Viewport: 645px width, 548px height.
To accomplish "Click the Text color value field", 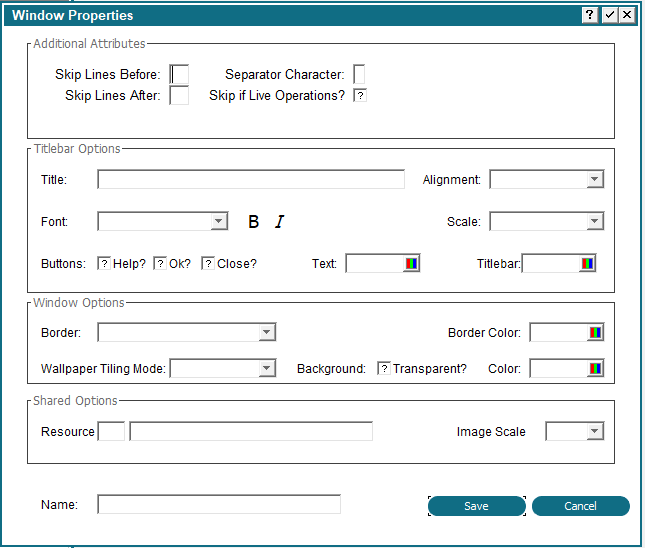I will tap(375, 263).
